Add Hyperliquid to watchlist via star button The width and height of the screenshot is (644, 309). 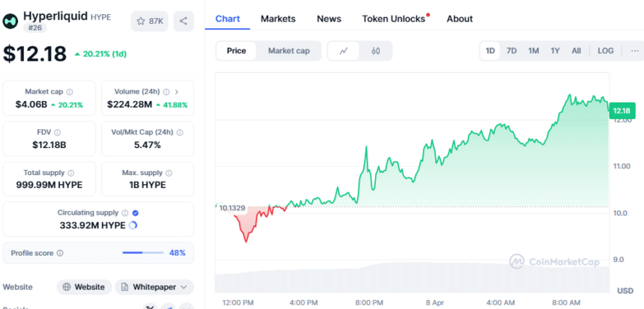148,21
